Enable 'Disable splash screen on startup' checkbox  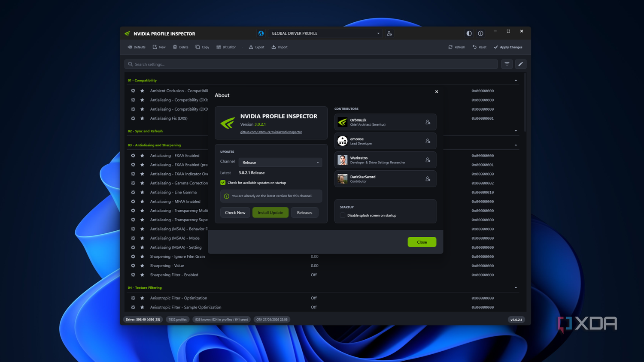pyautogui.click(x=343, y=215)
